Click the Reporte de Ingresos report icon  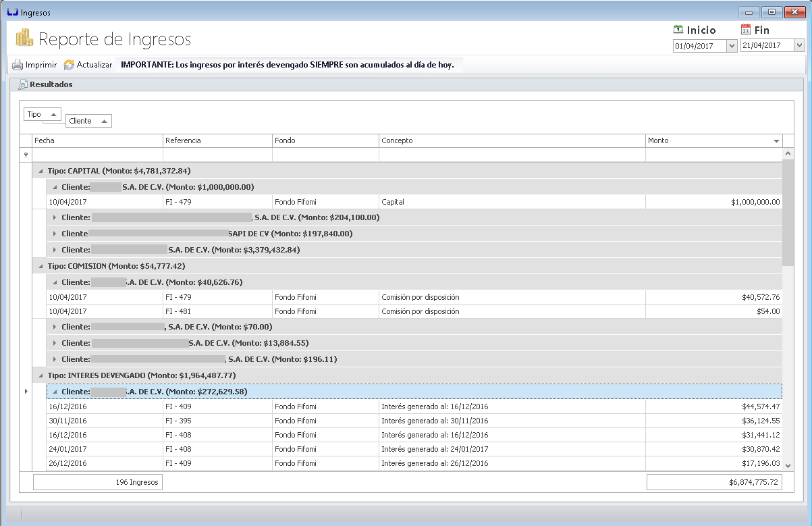pos(24,39)
